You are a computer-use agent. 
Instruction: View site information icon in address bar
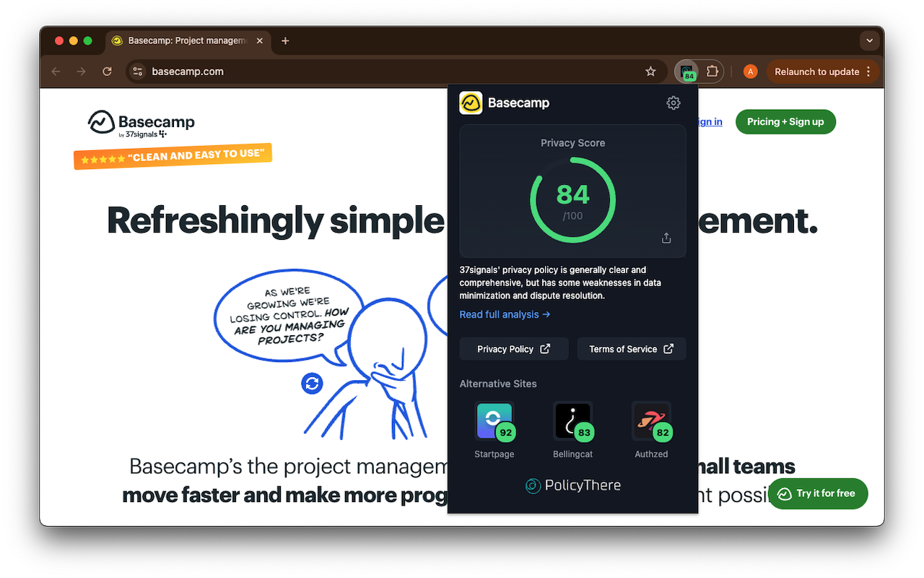pyautogui.click(x=138, y=72)
